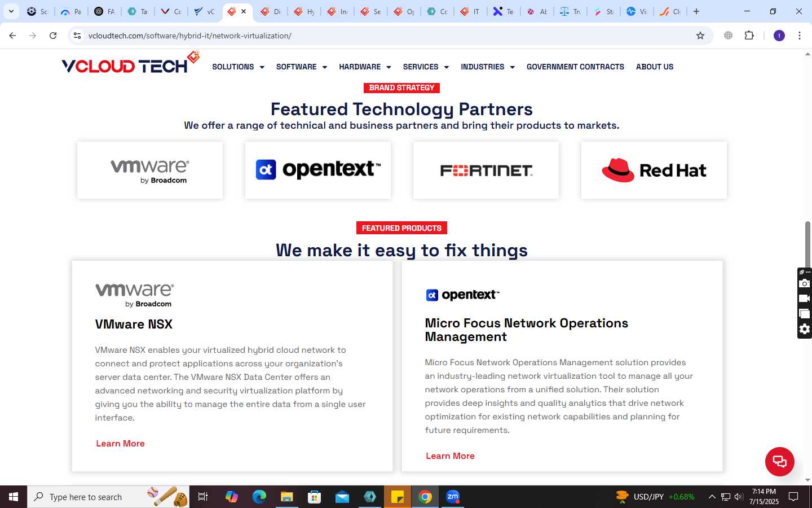Click the VMware logo in NSX product card

click(135, 295)
